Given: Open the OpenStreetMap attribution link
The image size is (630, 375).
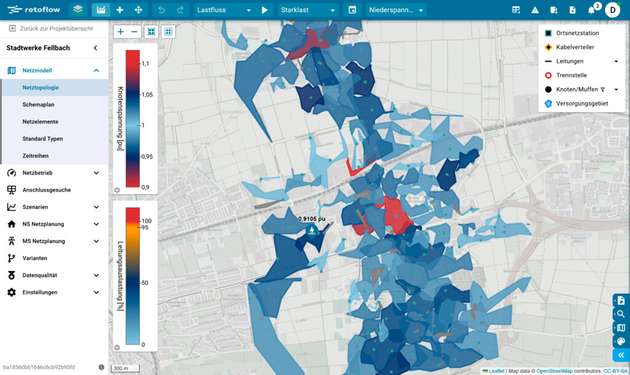Looking at the screenshot, I should (x=554, y=371).
